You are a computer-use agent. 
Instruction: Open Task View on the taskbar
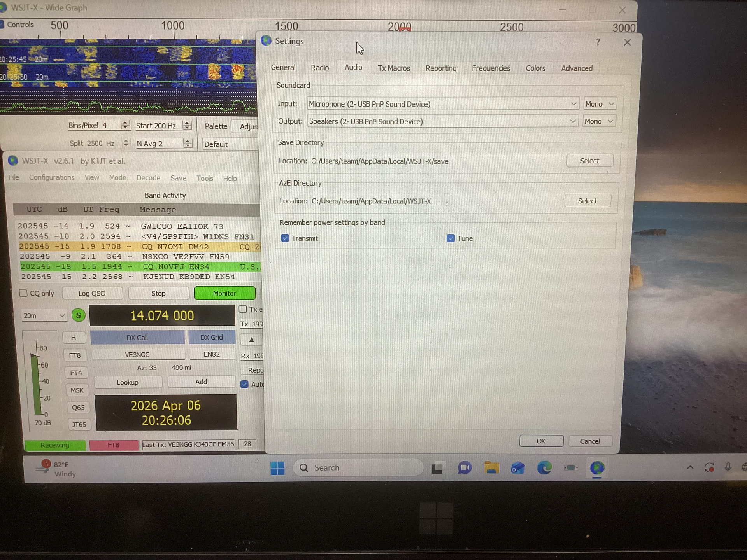coord(437,468)
